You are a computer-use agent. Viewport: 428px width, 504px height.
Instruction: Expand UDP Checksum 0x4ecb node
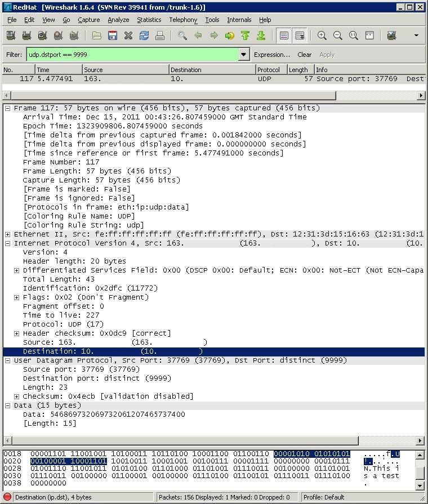(16, 396)
